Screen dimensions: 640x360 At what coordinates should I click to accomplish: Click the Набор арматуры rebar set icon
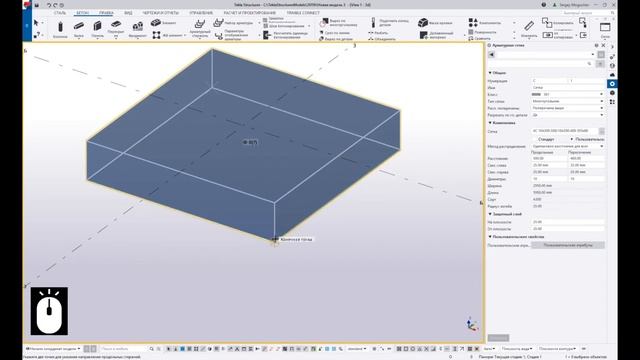pos(218,23)
